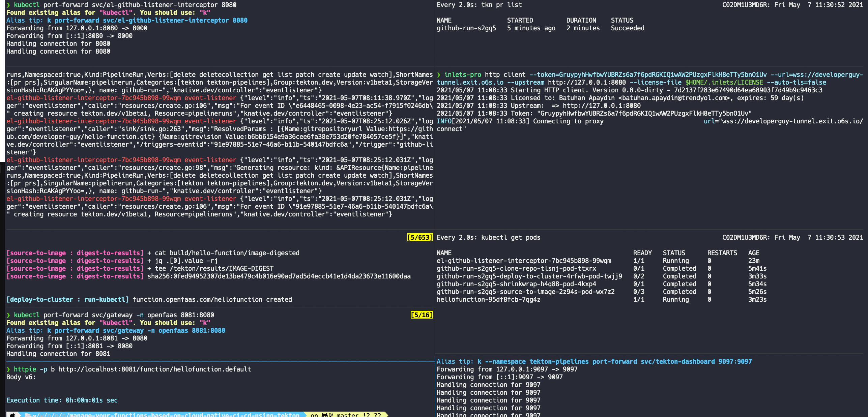Click the master branch name in prompt
This screenshot has height=417, width=868.
coord(347,415)
